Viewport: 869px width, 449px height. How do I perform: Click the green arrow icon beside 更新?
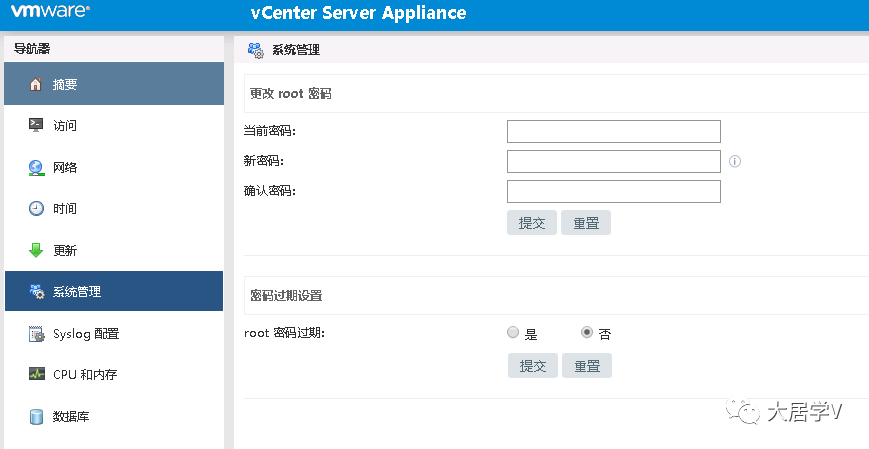click(35, 250)
